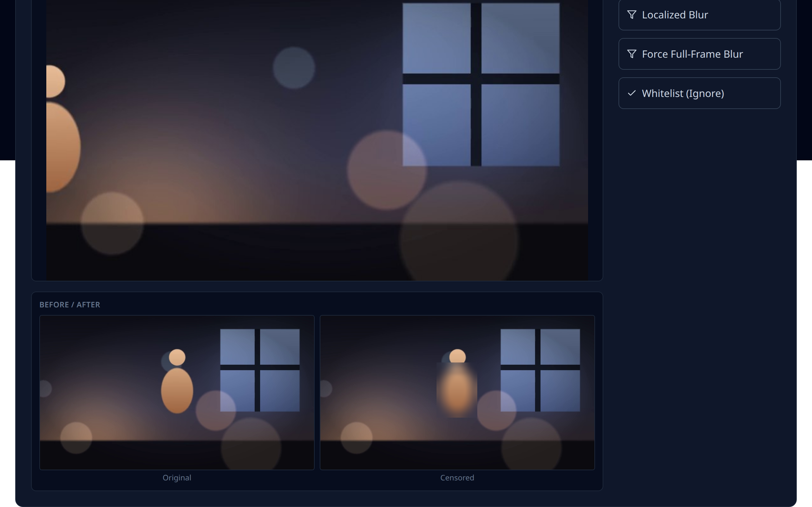Click the small grey-blue circle in large preview
Screen dimensions: 812x507
(x=294, y=68)
